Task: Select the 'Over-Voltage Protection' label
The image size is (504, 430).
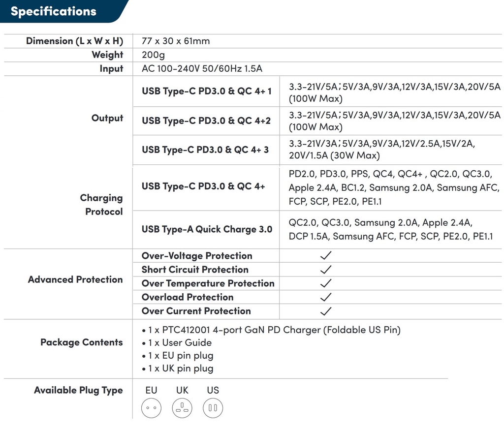Action: point(197,256)
